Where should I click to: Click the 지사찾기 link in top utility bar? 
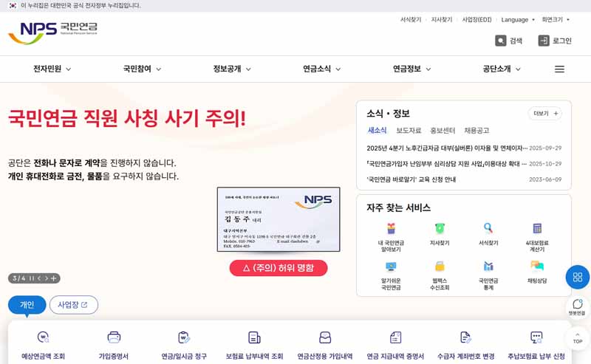click(x=441, y=20)
